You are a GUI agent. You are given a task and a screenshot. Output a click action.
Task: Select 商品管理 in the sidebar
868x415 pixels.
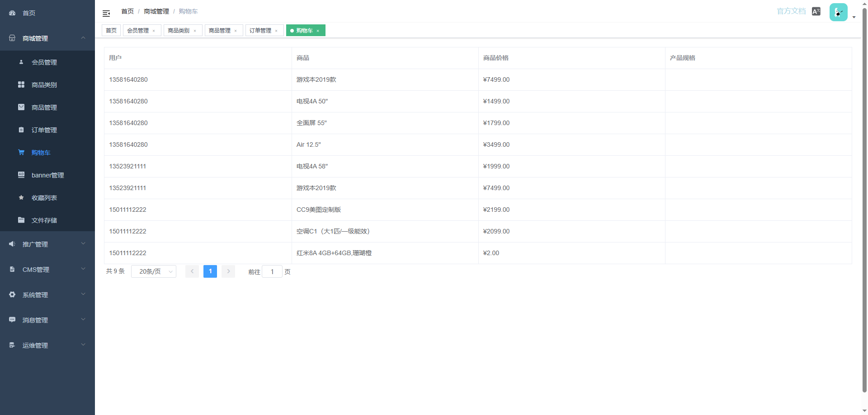(44, 107)
